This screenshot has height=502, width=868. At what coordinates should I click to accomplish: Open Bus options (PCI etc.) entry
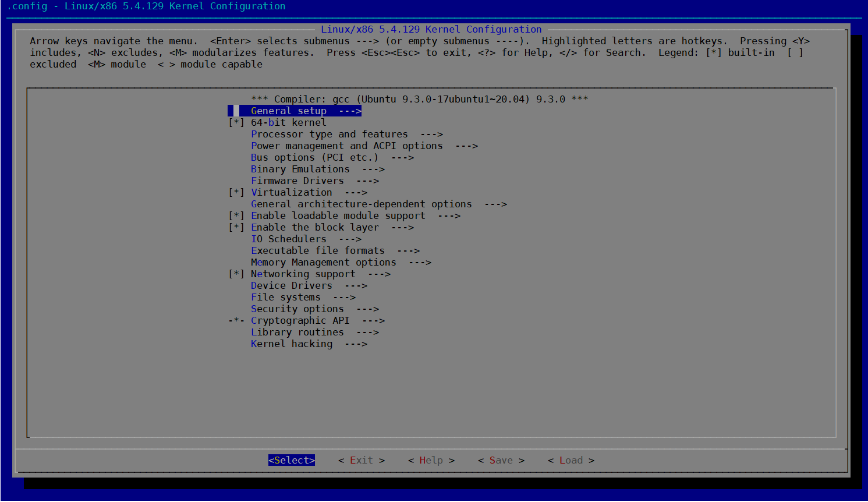tap(314, 157)
